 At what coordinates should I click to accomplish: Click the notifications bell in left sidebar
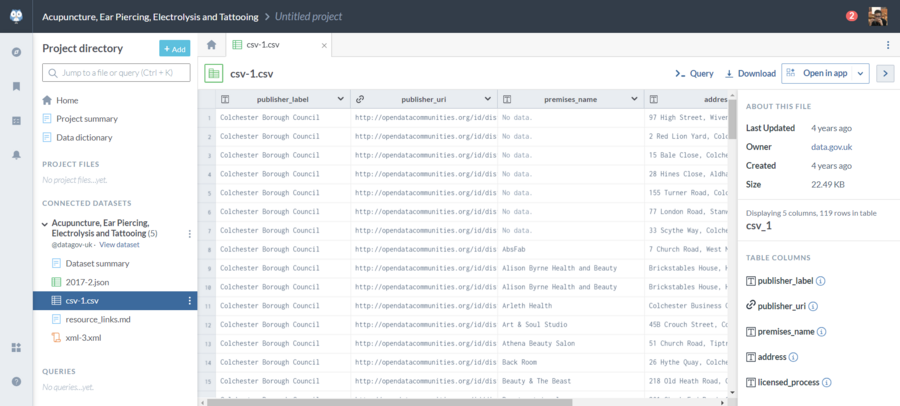(16, 155)
